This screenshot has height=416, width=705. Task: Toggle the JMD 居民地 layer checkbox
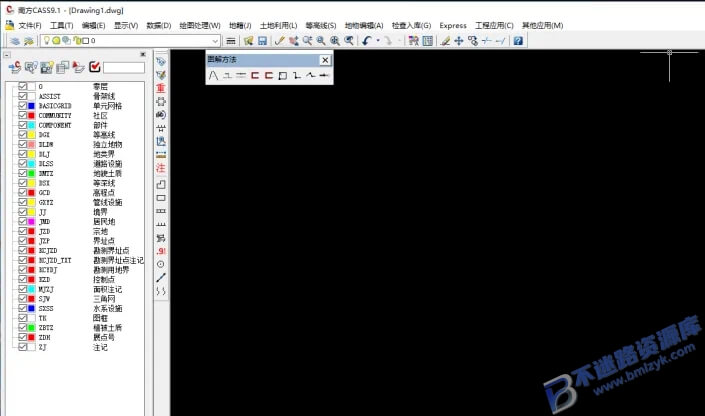click(22, 221)
